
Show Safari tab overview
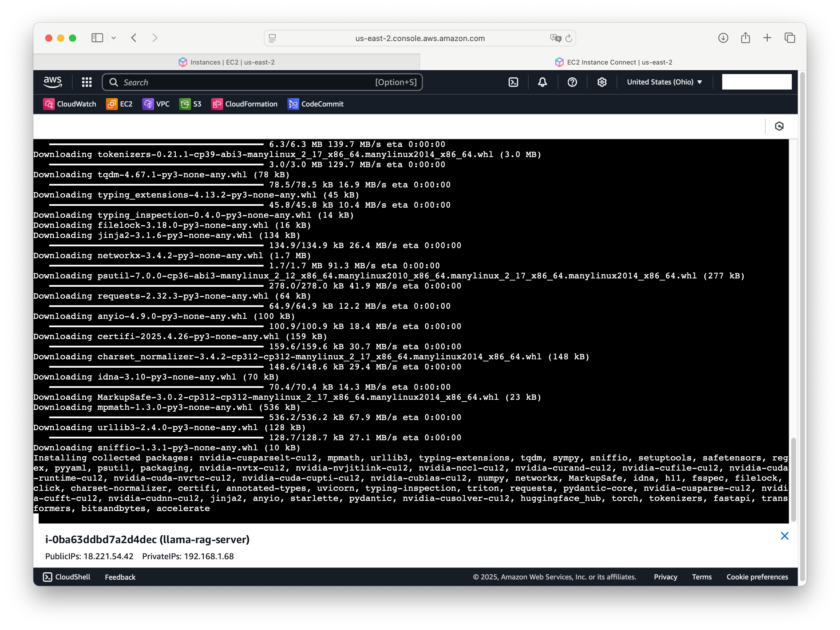pyautogui.click(x=790, y=38)
